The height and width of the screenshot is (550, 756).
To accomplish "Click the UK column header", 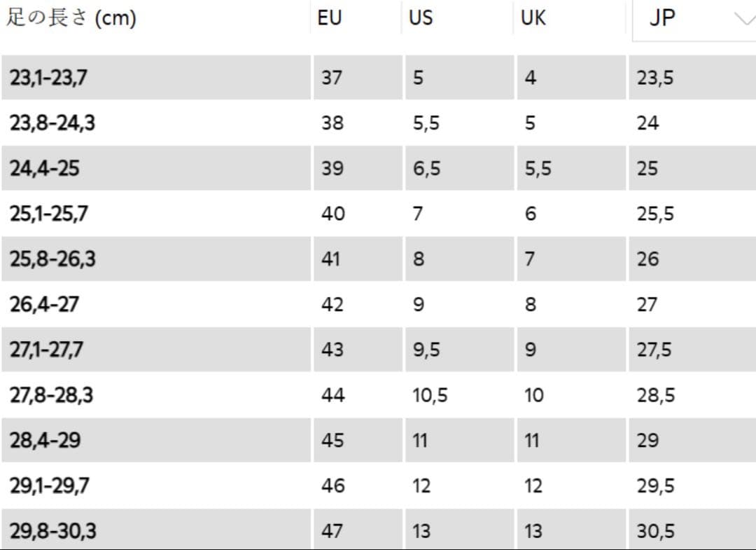I will tap(533, 18).
